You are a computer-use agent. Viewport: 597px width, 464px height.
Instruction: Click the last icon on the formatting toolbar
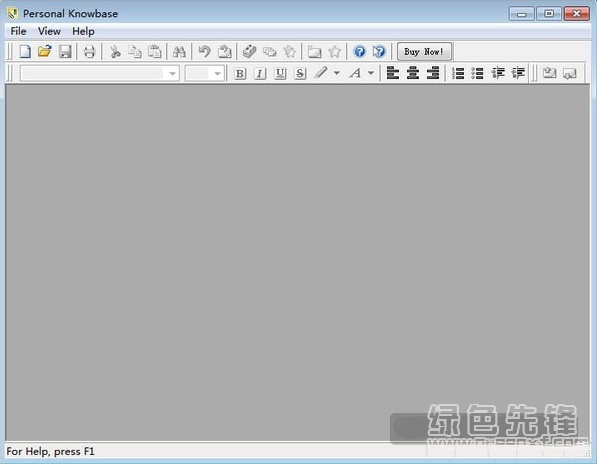click(x=570, y=73)
